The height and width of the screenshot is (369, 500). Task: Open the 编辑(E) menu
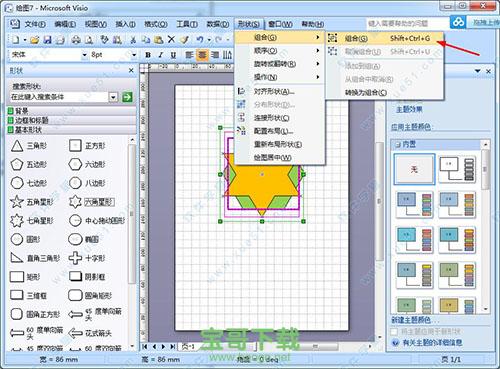(65, 24)
